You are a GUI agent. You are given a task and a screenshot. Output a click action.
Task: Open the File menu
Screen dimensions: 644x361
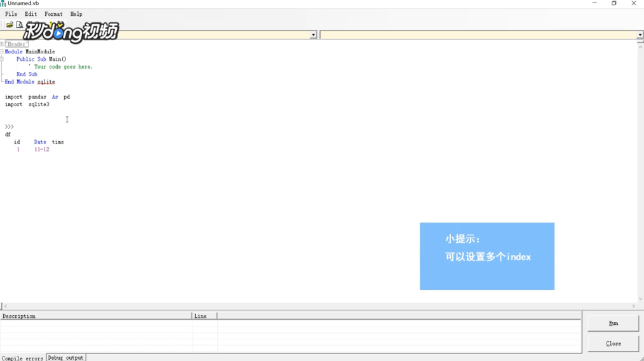[x=11, y=14]
